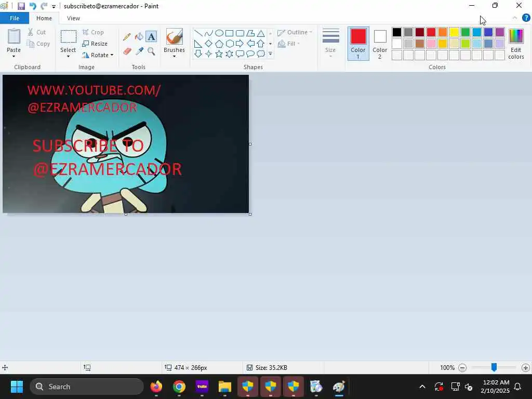Image resolution: width=532 pixels, height=399 pixels.
Task: Choose the Down arrow shape
Action: [198, 54]
